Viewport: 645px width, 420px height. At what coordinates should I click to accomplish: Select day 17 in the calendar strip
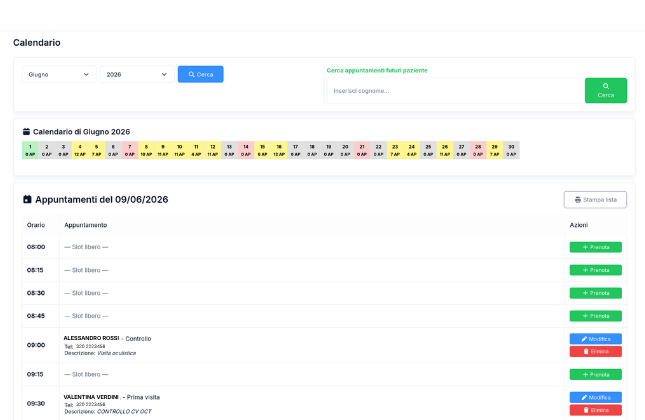click(x=295, y=150)
